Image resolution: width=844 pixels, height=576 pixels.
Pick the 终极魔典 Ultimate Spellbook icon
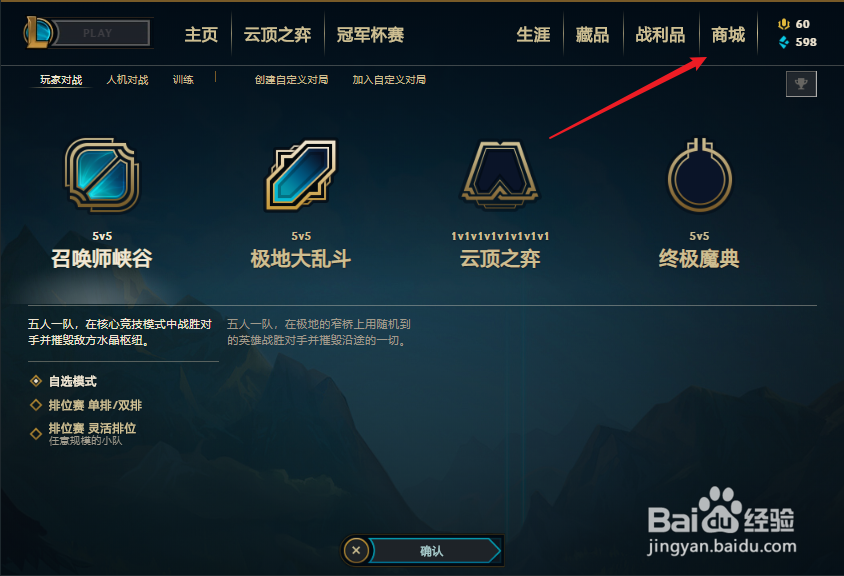click(699, 175)
